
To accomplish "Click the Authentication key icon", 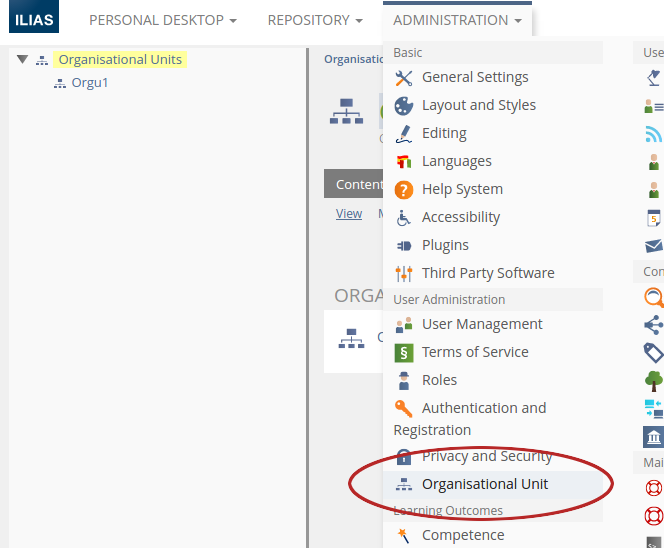I will [x=404, y=409].
